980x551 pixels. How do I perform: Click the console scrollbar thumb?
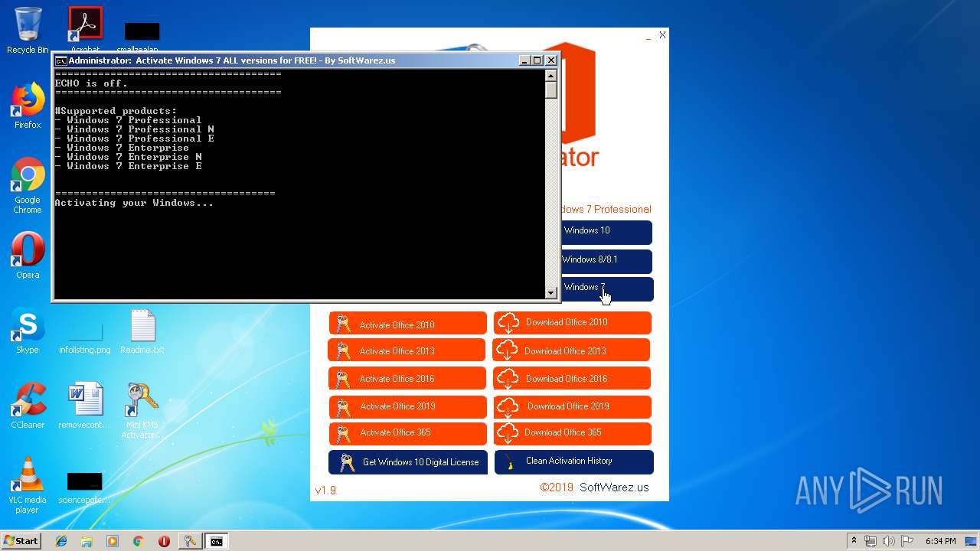[x=550, y=90]
